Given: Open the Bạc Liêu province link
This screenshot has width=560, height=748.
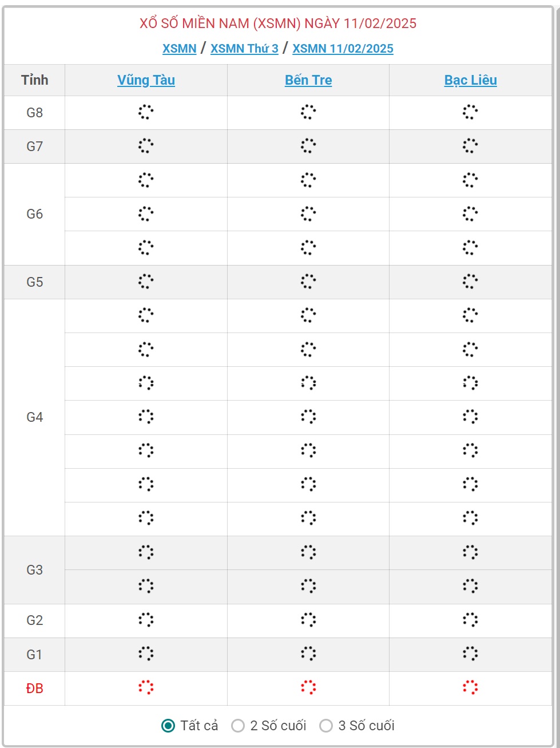Looking at the screenshot, I should (x=470, y=80).
